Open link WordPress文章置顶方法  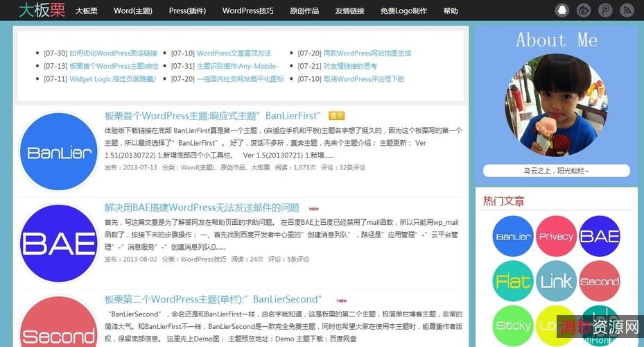pyautogui.click(x=234, y=53)
